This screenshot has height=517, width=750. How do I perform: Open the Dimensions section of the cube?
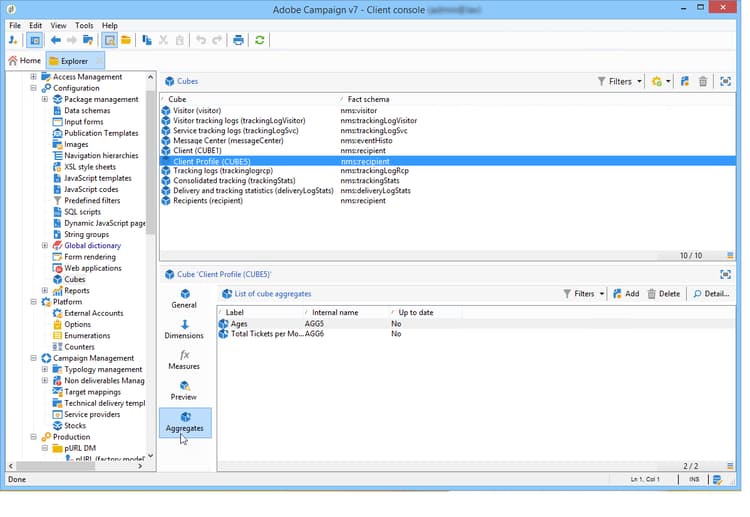pyautogui.click(x=184, y=330)
